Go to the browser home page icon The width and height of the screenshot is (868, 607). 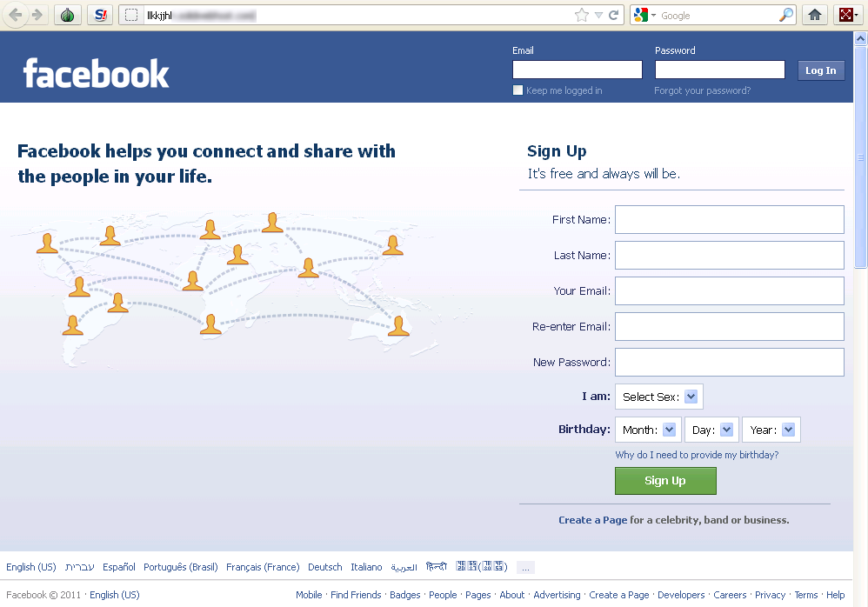pyautogui.click(x=815, y=15)
